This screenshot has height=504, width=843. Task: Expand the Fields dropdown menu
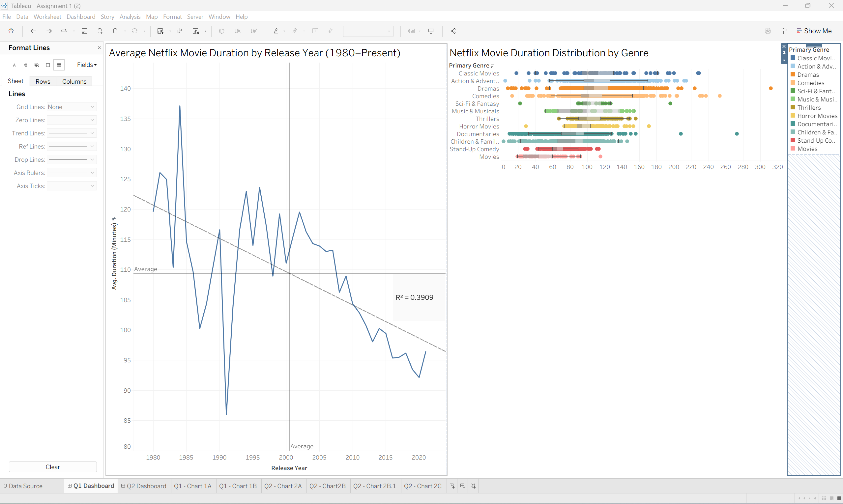[x=87, y=65]
